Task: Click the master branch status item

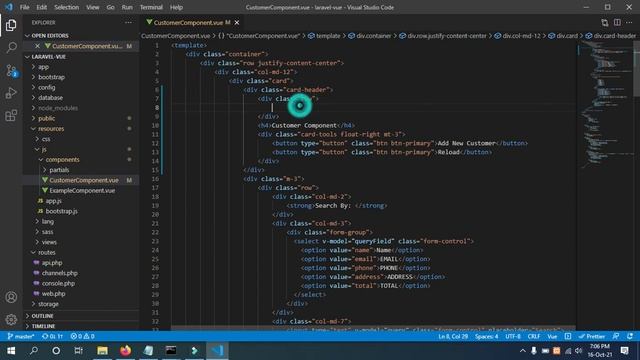Action: coord(21,336)
